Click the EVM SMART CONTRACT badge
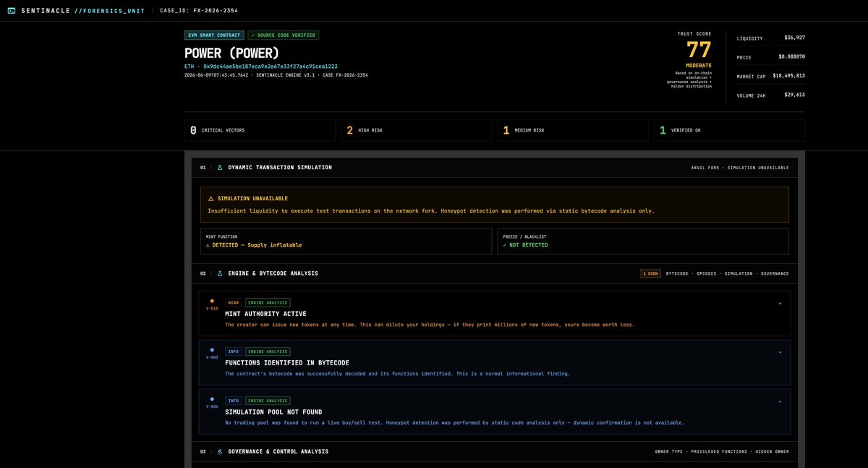 pos(214,35)
